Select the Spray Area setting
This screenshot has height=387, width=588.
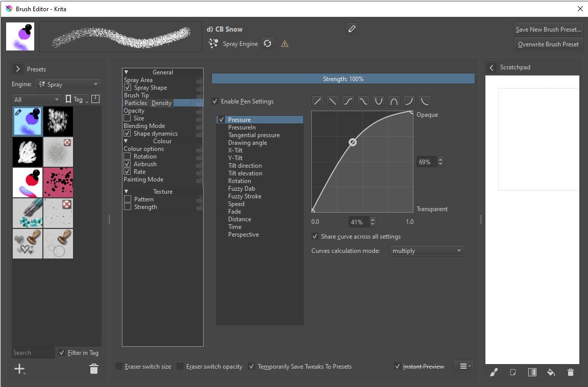click(138, 80)
